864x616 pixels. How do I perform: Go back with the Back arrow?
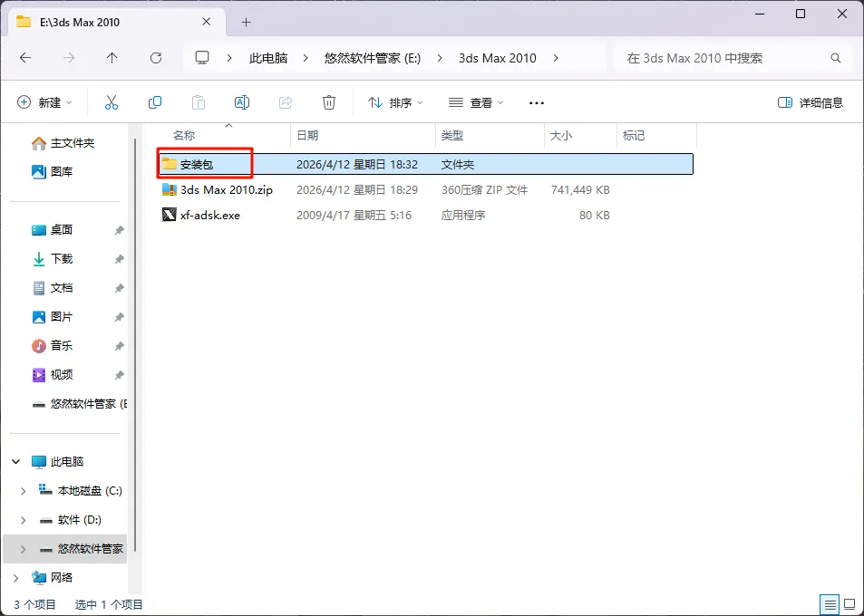pyautogui.click(x=25, y=58)
